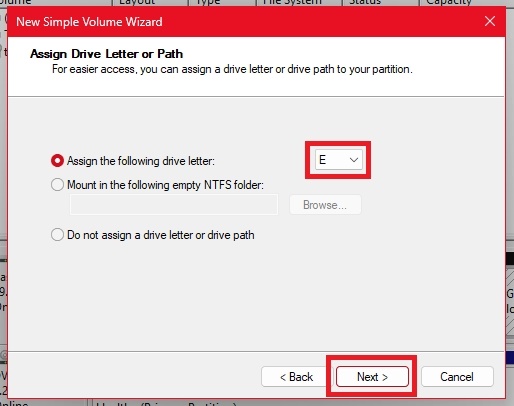Image resolution: width=514 pixels, height=406 pixels.
Task: Click the Type column header in Disk Management
Action: pyautogui.click(x=222, y=2)
